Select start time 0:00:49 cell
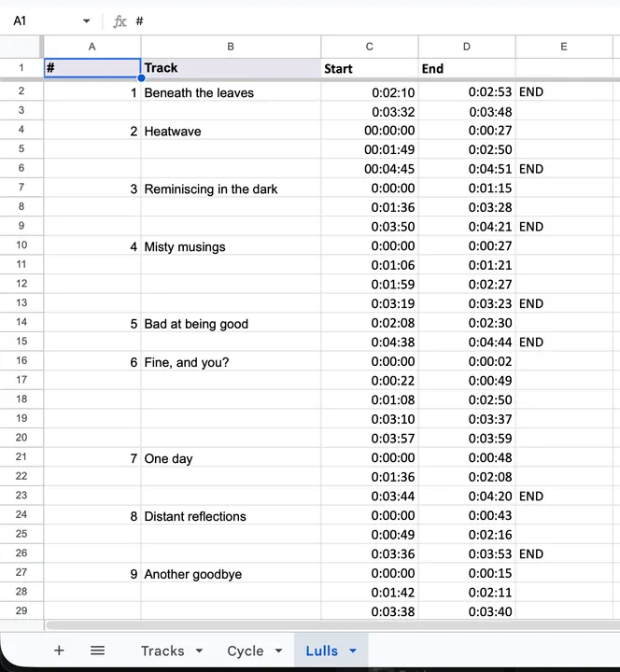Screen dimensions: 620x672 370,535
